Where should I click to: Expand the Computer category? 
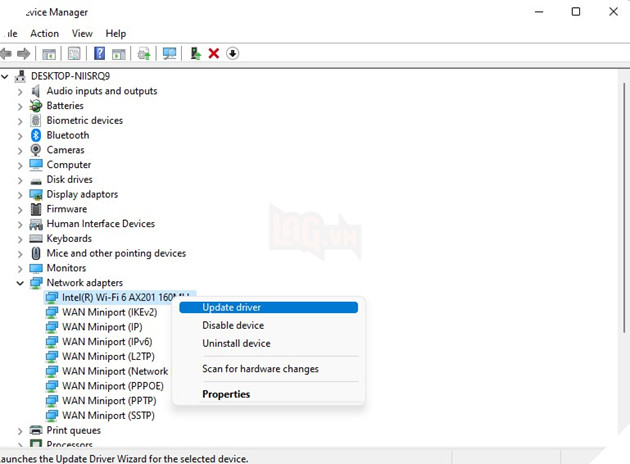[x=20, y=166]
